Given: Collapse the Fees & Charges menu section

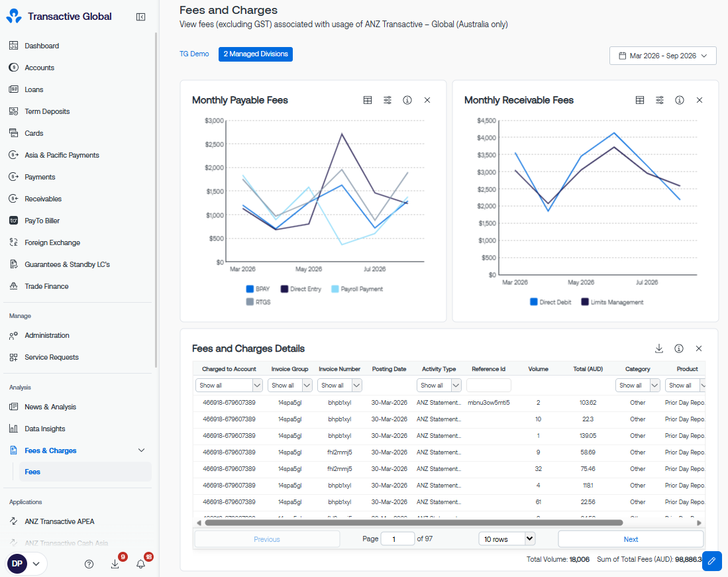Looking at the screenshot, I should pos(142,450).
